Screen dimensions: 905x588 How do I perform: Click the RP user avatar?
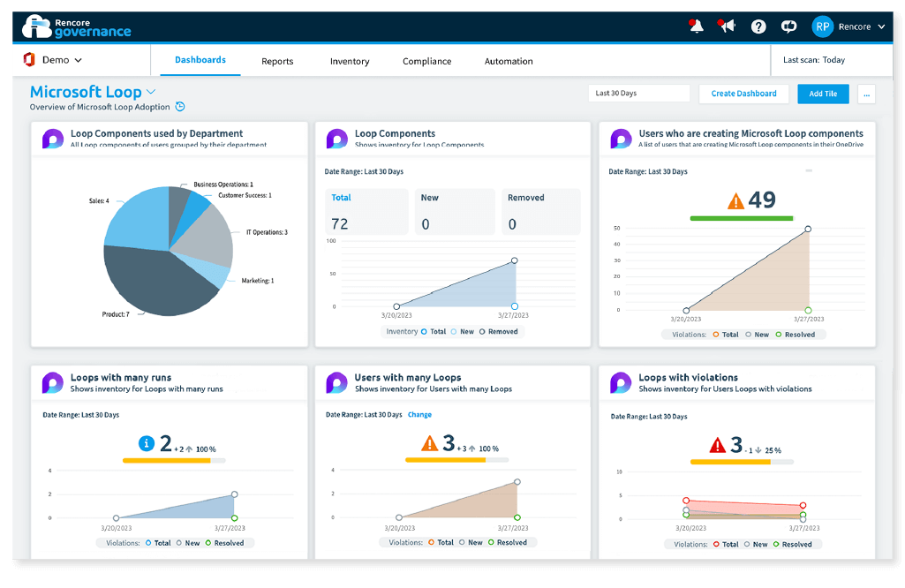point(823,26)
